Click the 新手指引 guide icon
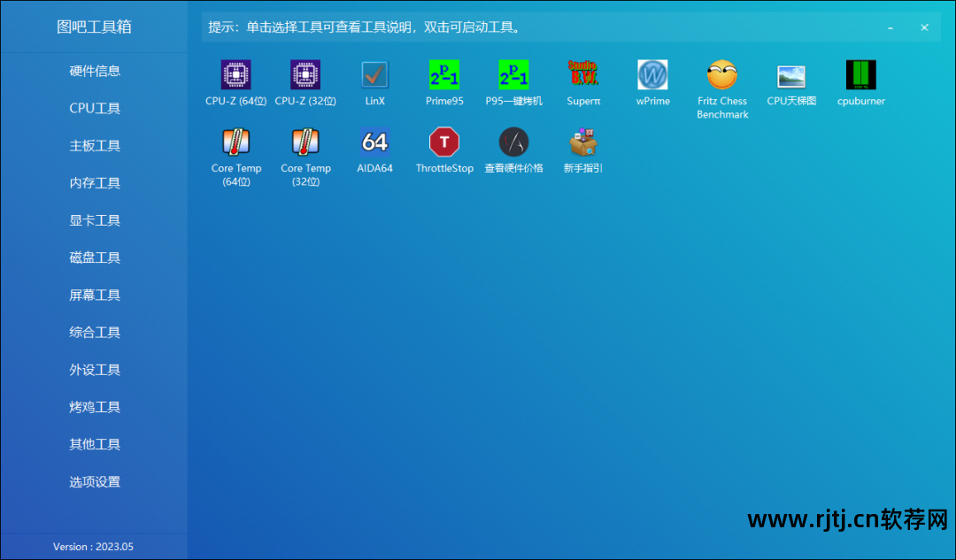Image resolution: width=956 pixels, height=560 pixels. pos(583,142)
